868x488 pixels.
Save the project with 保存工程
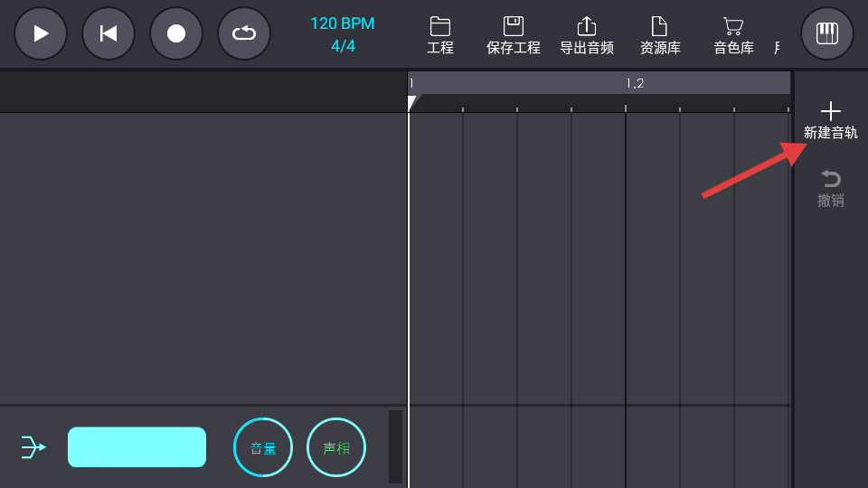point(513,36)
